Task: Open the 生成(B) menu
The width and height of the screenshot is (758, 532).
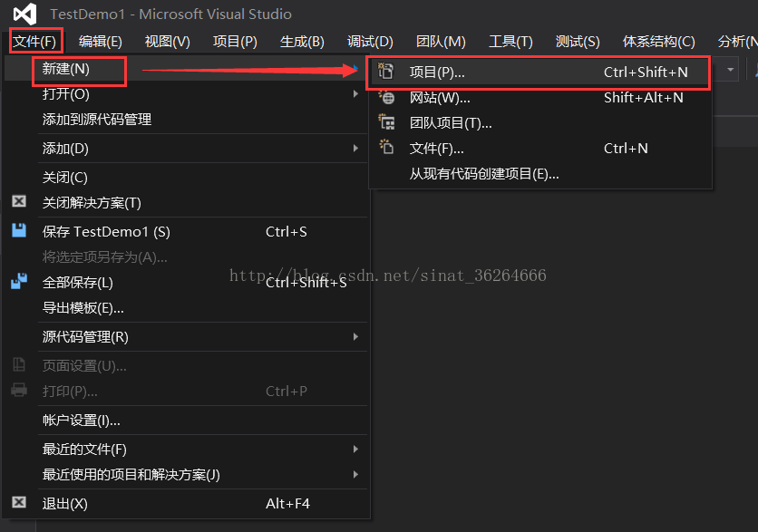Action: (x=302, y=42)
